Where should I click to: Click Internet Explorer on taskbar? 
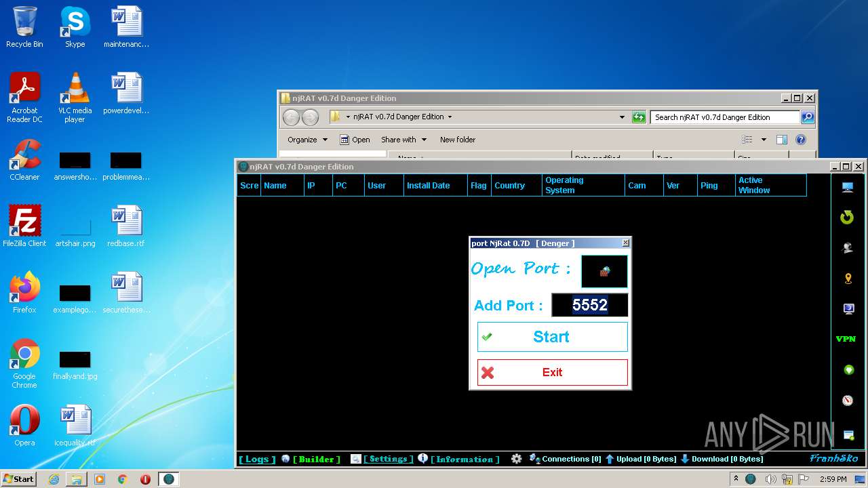(x=54, y=479)
